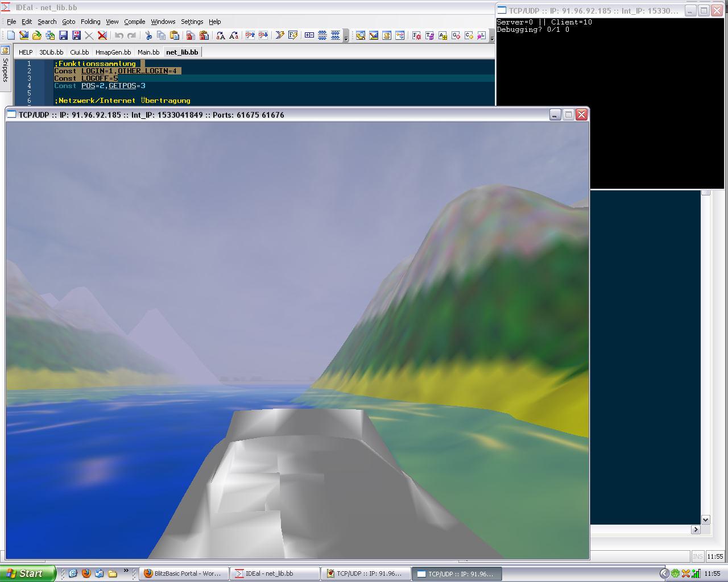
Task: Click the New file toolbar icon
Action: point(11,35)
